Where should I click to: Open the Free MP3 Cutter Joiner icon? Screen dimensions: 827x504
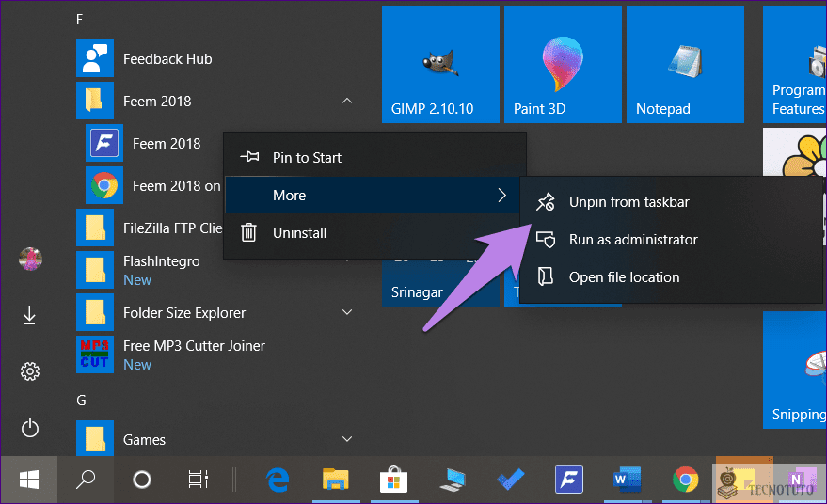[x=95, y=354]
